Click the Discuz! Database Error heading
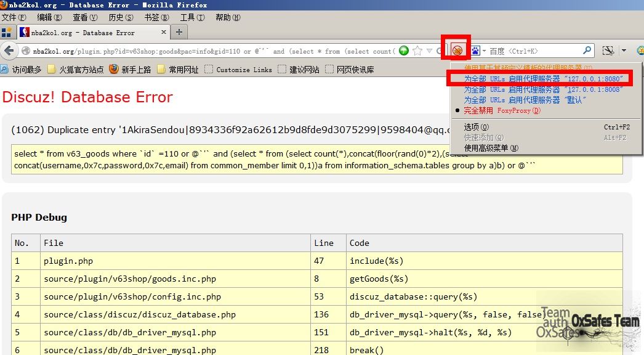 87,97
